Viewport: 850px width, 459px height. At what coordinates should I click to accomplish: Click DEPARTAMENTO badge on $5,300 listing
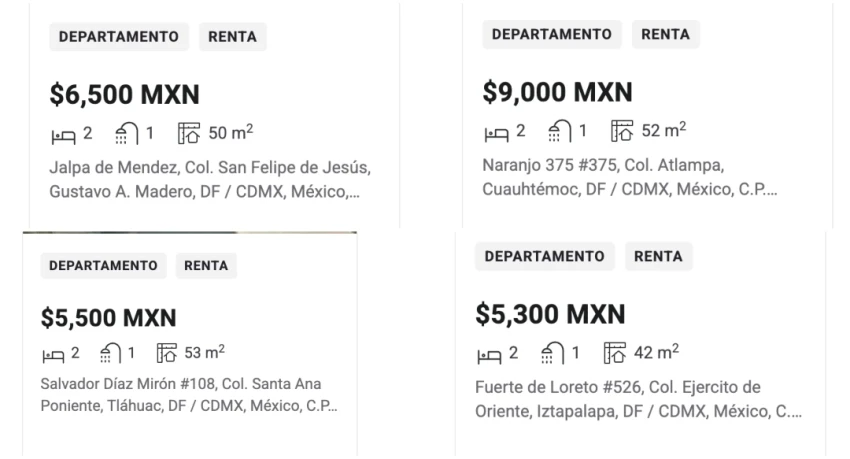pos(543,257)
